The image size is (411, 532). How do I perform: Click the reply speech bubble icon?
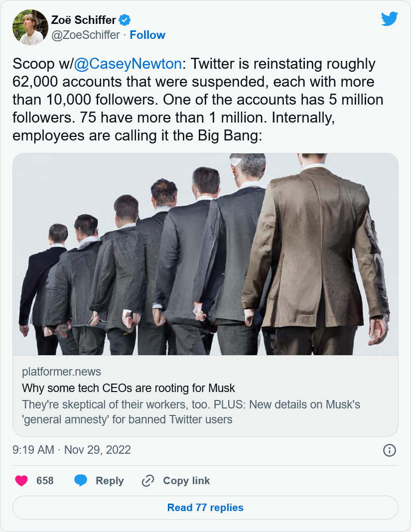coord(81,480)
